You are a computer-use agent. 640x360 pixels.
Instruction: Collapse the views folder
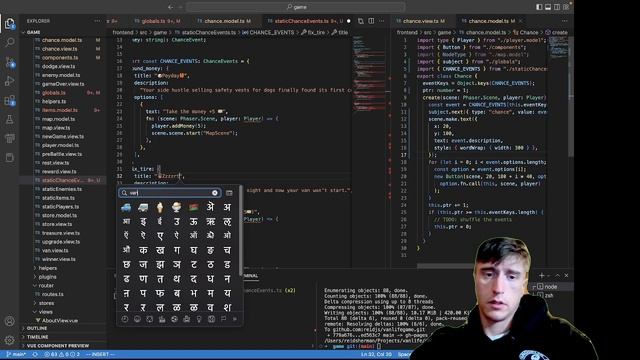point(45,312)
